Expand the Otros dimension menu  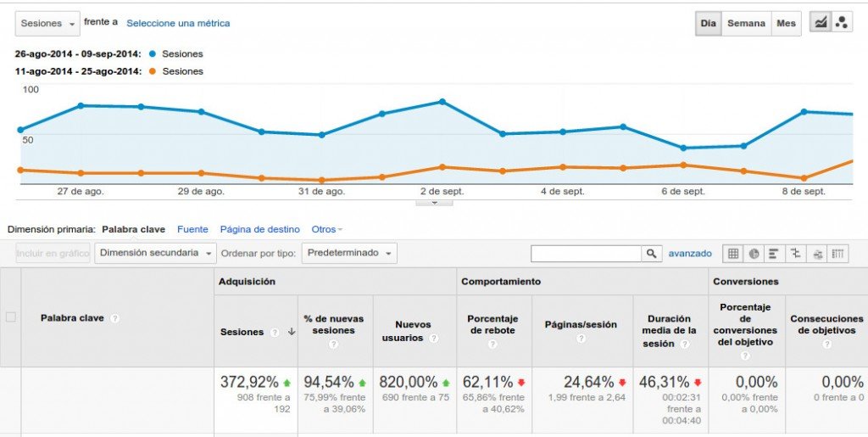coord(326,229)
